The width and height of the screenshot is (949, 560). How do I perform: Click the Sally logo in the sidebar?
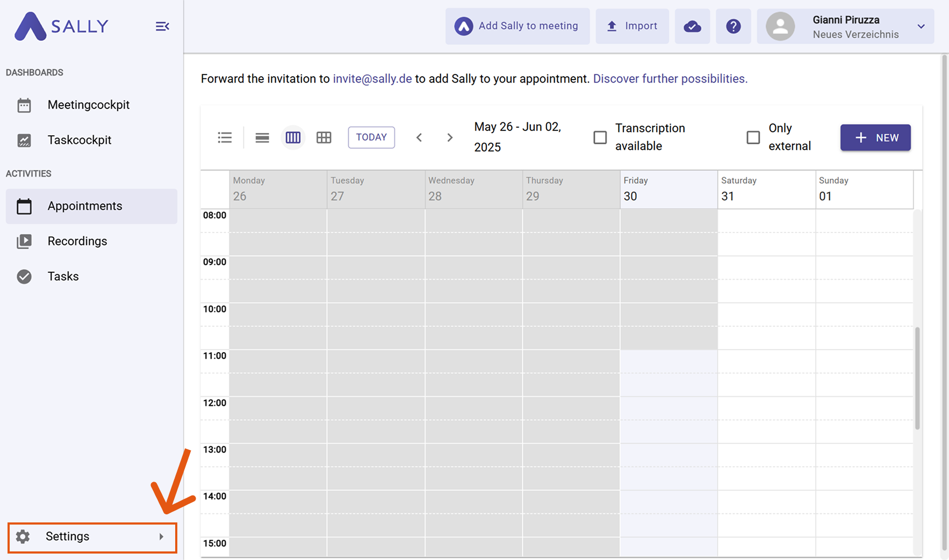point(62,26)
